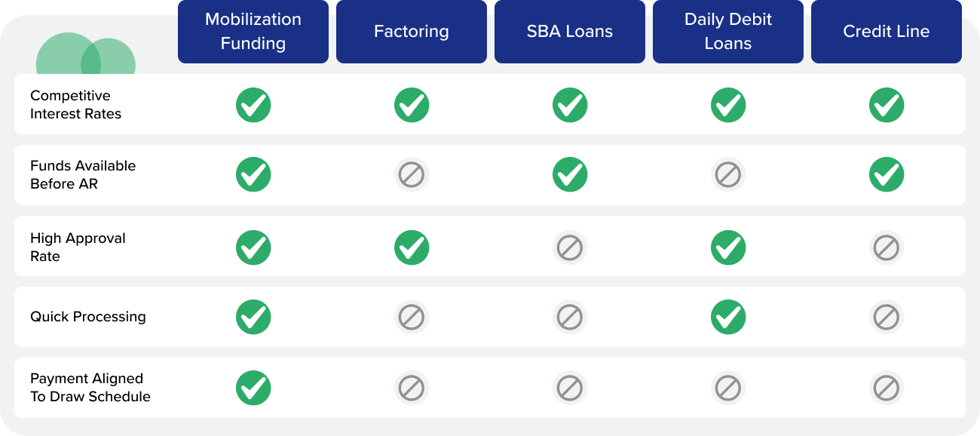Click SBA Loans Quick Processing unavailable icon

(x=570, y=317)
